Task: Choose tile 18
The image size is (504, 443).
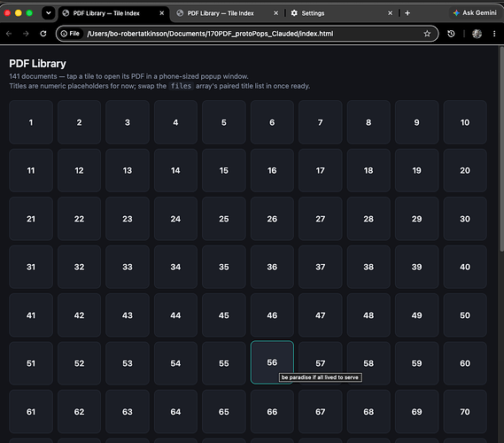Action: point(368,170)
